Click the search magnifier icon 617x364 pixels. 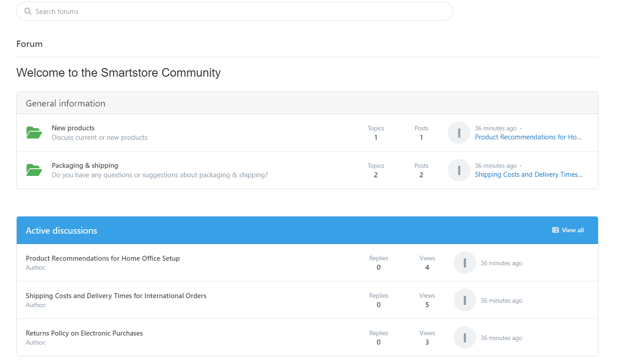pyautogui.click(x=28, y=11)
